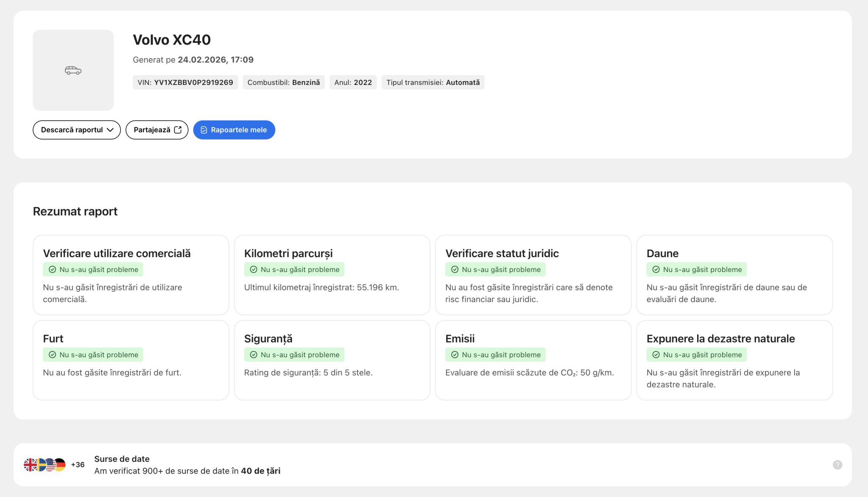The image size is (868, 497).
Task: Click the help question mark icon
Action: tap(837, 465)
